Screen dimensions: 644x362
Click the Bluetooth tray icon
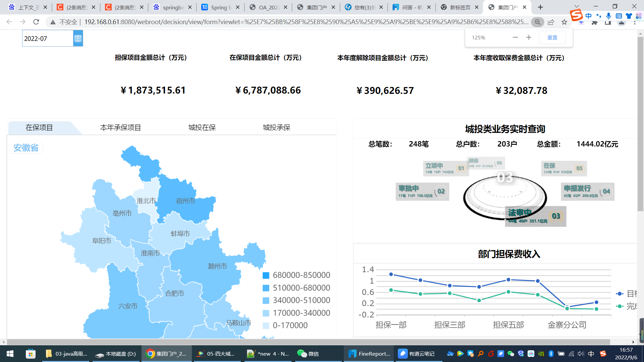pos(551,354)
